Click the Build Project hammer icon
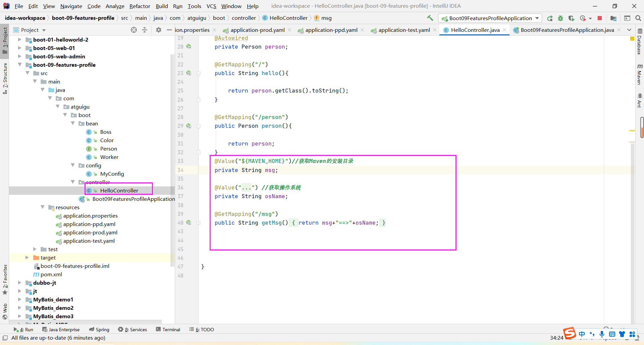The height and width of the screenshot is (345, 644). (430, 18)
